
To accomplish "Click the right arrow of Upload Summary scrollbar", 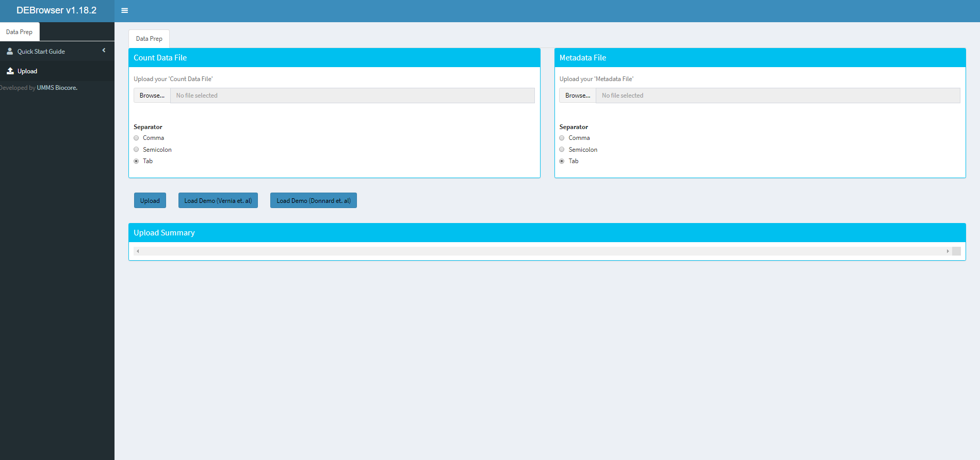I will coord(948,251).
